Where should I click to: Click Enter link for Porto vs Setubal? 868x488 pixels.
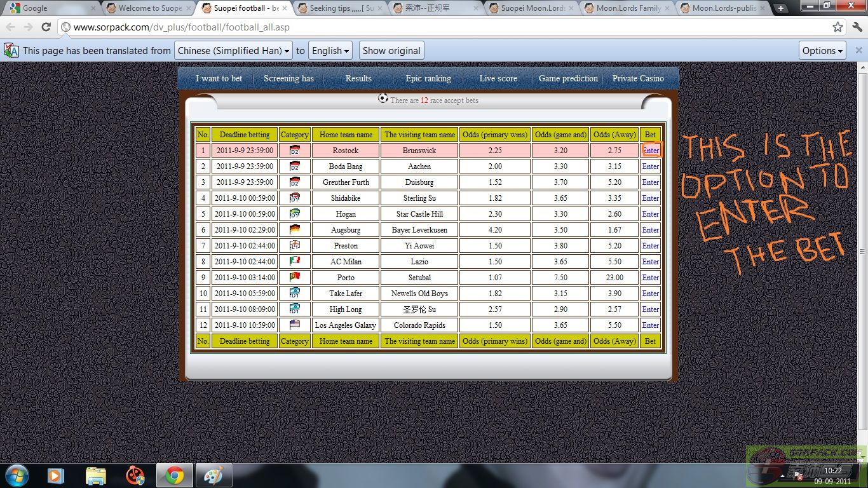(650, 277)
